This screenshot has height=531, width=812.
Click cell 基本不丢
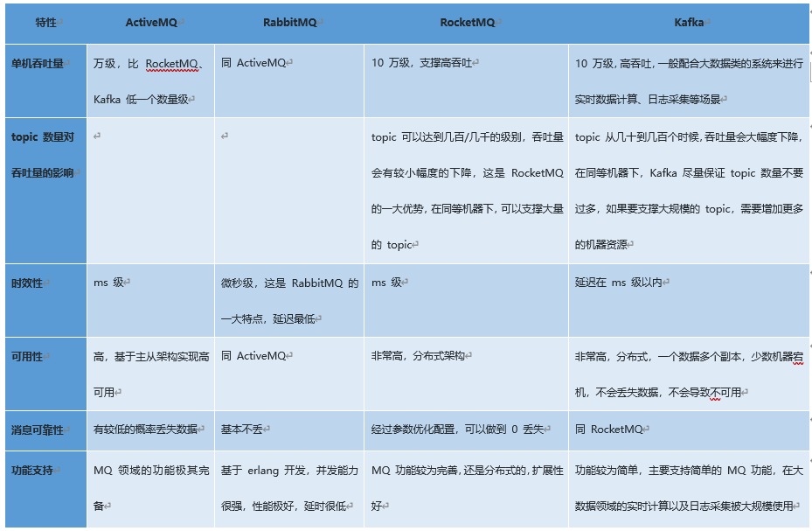coord(289,430)
